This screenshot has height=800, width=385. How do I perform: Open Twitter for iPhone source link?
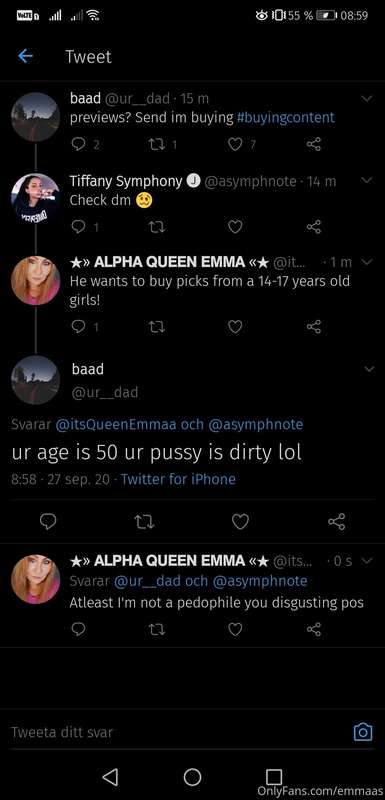[178, 479]
